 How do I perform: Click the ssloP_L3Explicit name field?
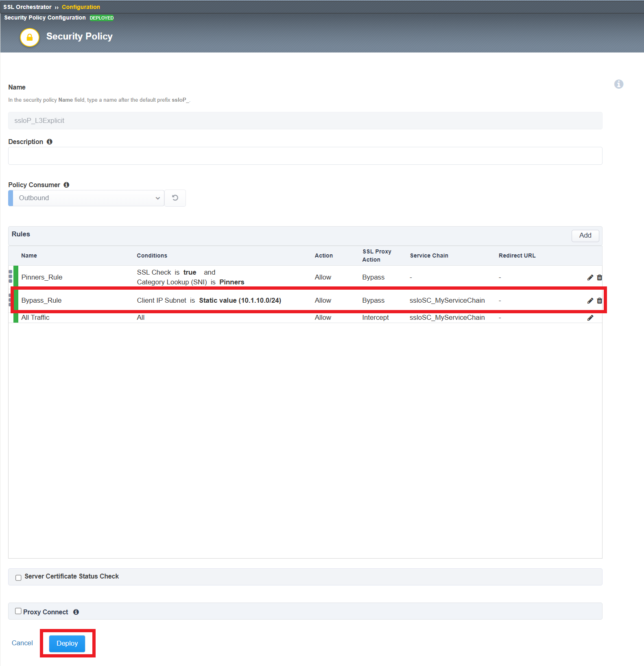[305, 120]
